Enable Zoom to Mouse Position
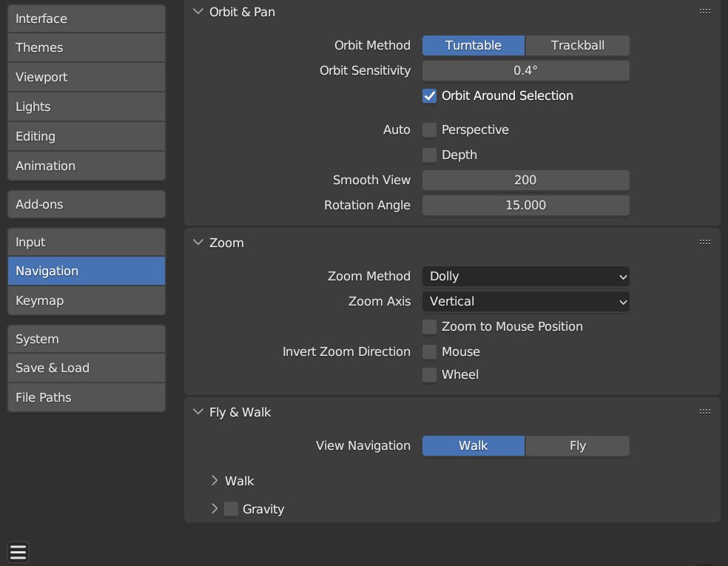Screen dimensions: 728x566 (429, 326)
